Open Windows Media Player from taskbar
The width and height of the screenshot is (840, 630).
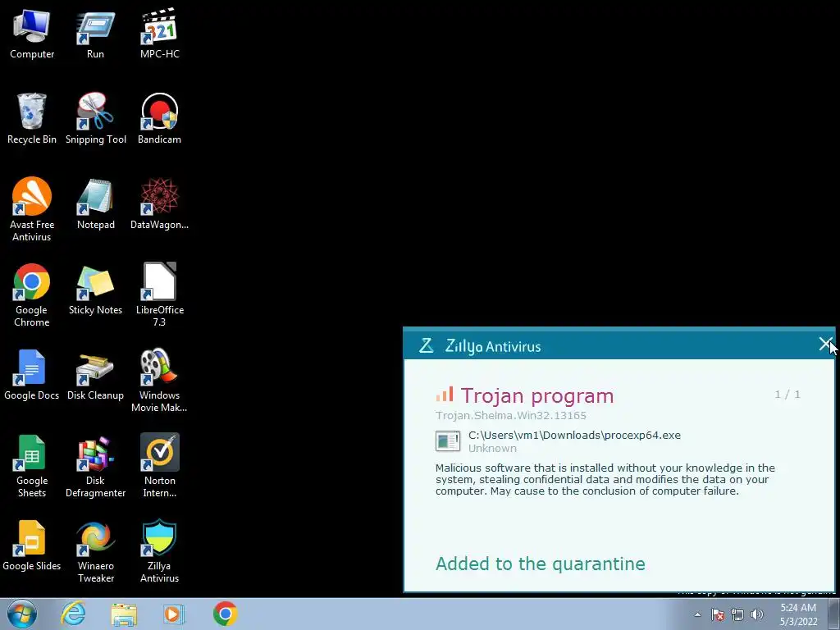pos(174,614)
